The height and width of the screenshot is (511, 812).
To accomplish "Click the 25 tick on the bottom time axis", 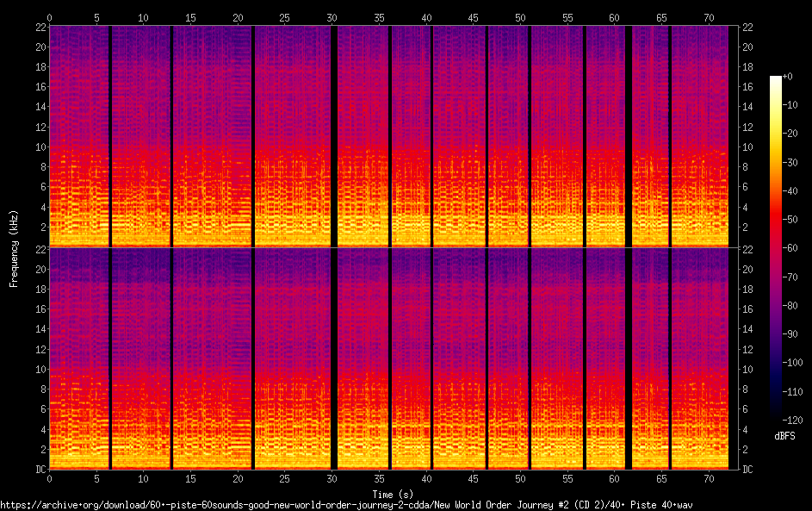I will (x=285, y=479).
